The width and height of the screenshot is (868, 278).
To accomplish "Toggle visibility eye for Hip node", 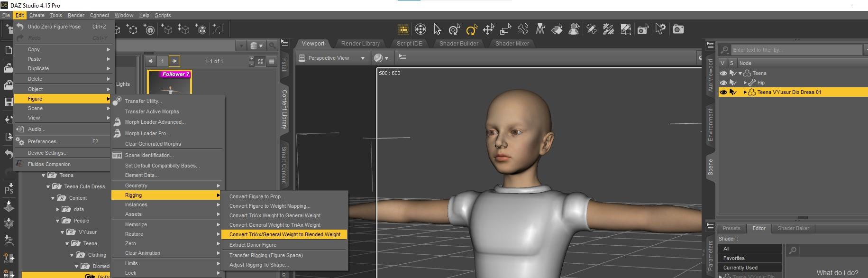I will (723, 83).
